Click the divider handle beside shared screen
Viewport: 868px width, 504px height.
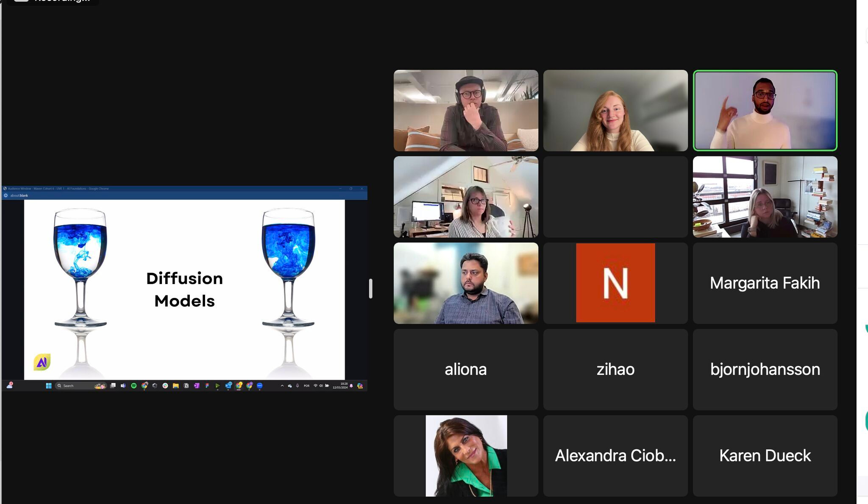coord(370,289)
